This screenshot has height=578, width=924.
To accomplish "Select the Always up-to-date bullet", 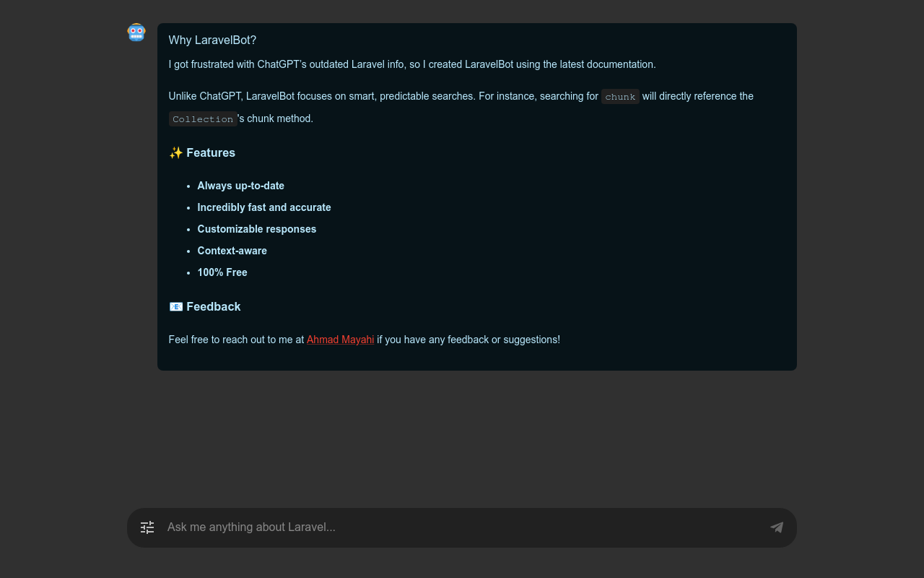I will click(241, 186).
